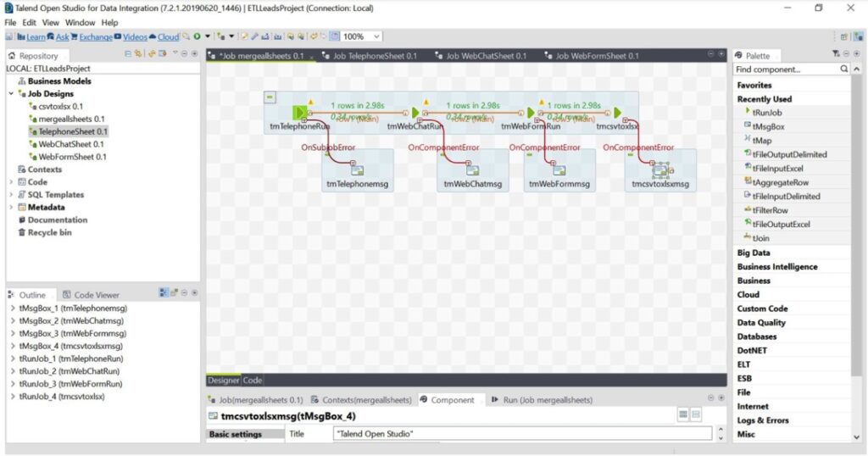Collapse the subjob using the minus box
Viewport: 868px width, 456px height.
pos(270,97)
